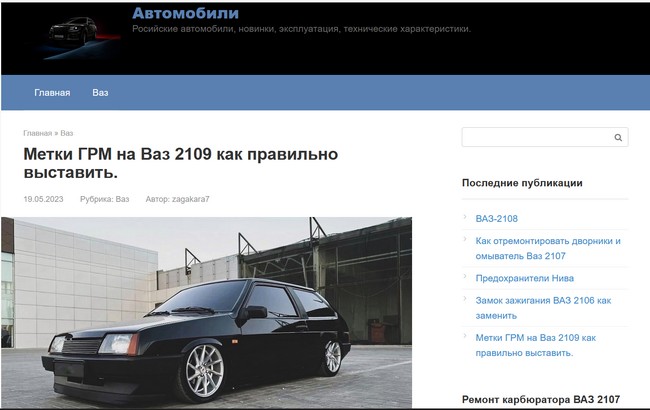Click the search magnifier icon
The height and width of the screenshot is (410, 650).
point(618,138)
